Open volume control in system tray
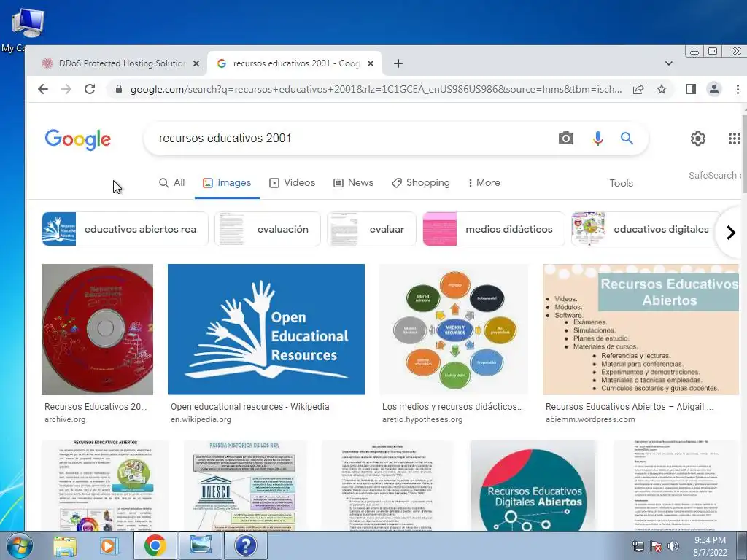This screenshot has height=560, width=747. (x=673, y=546)
